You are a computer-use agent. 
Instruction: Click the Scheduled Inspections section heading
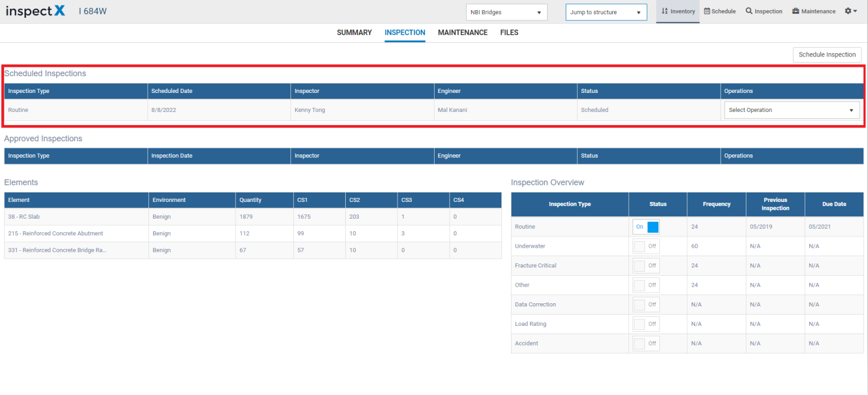45,74
